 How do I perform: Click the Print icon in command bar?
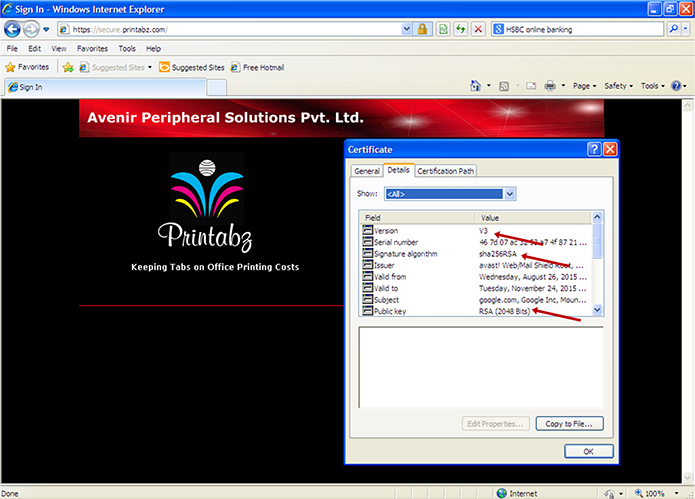[550, 86]
